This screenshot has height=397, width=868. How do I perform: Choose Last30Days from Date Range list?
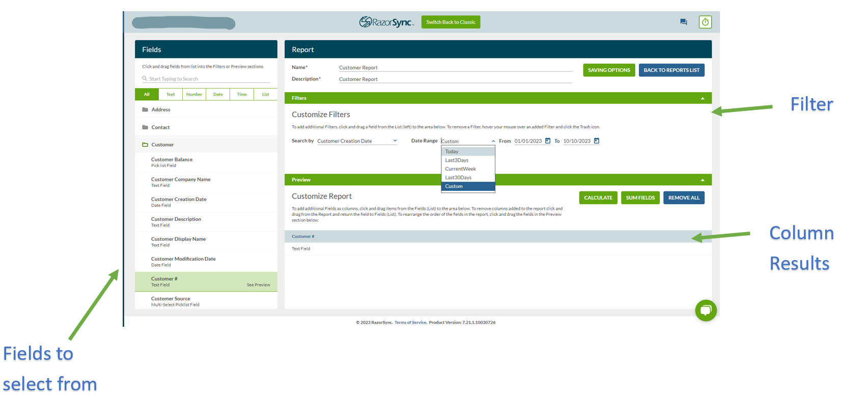(x=468, y=178)
